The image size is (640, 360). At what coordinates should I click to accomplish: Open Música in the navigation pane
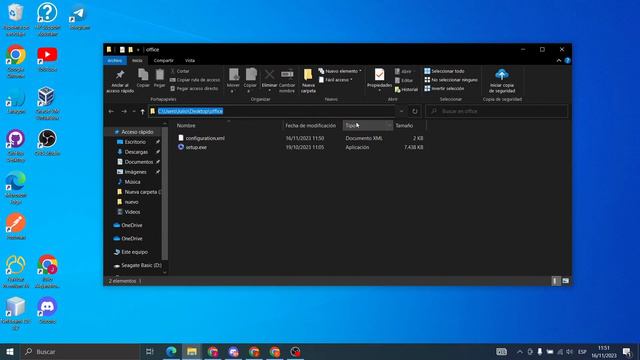[x=132, y=182]
